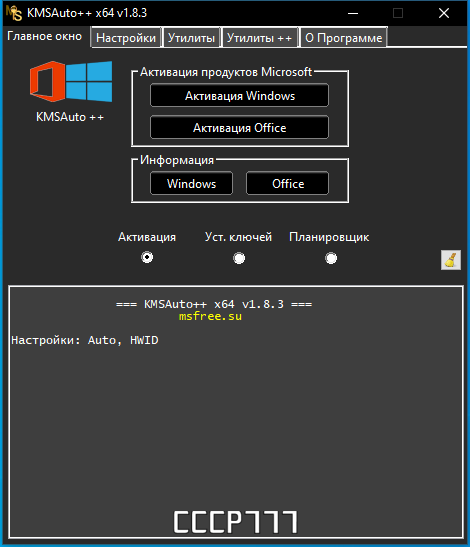
Task: Show Windows information via Windows button
Action: click(191, 183)
